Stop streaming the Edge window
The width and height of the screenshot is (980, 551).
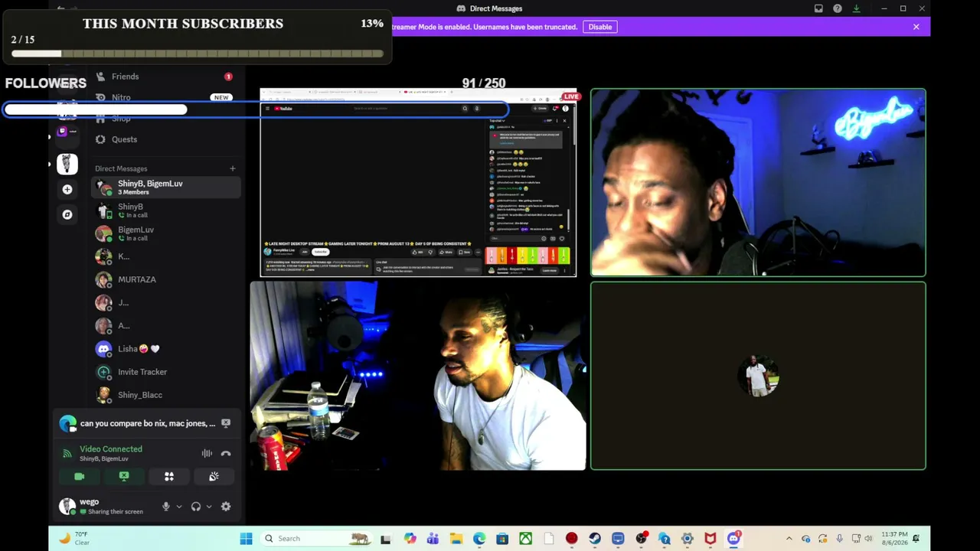(226, 423)
